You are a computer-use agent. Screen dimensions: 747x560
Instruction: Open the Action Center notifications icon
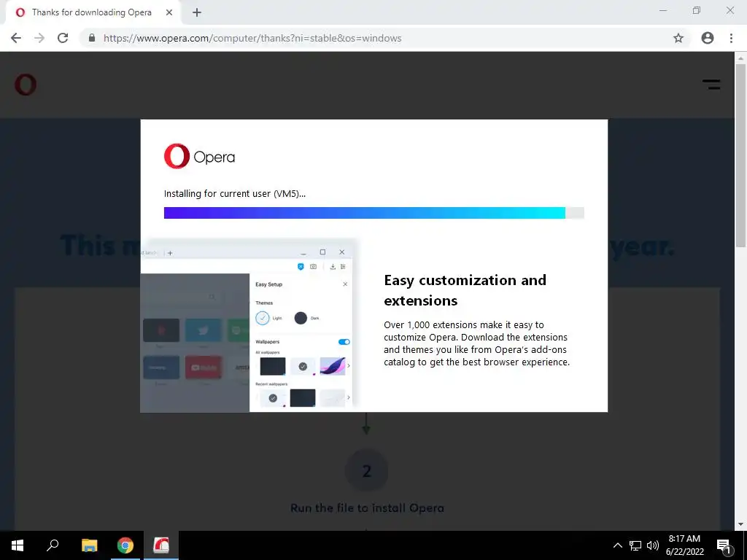[x=724, y=545]
